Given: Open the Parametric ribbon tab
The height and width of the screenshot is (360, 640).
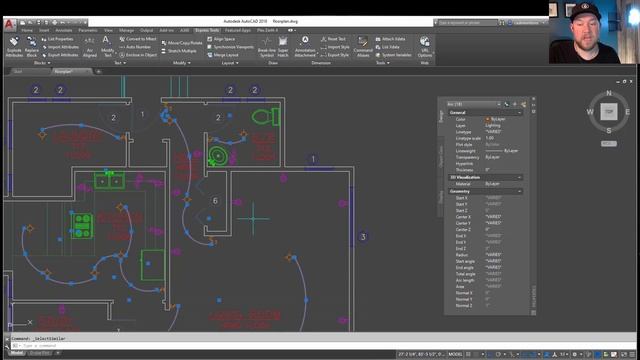Looking at the screenshot, I should (88, 30).
